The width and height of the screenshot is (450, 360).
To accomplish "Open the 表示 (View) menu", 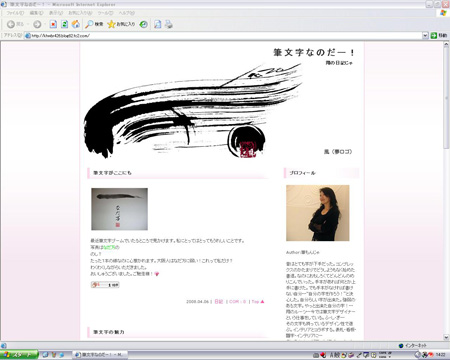I will tap(56, 13).
